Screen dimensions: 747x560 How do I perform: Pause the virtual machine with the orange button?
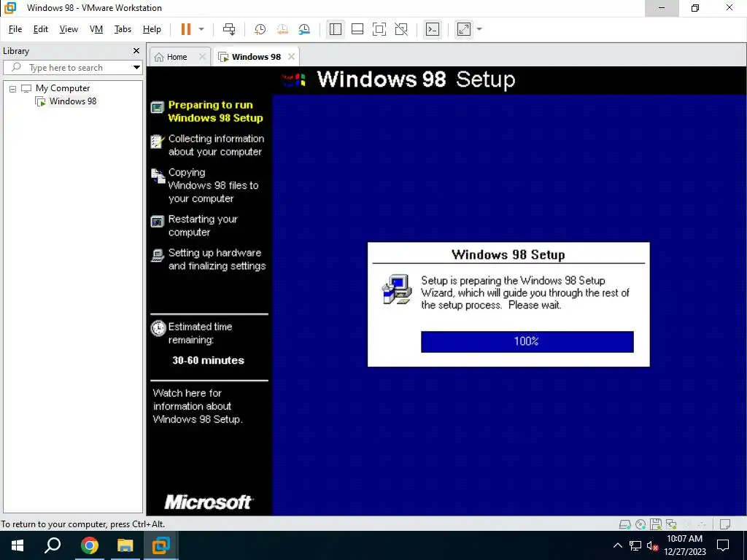(x=186, y=29)
